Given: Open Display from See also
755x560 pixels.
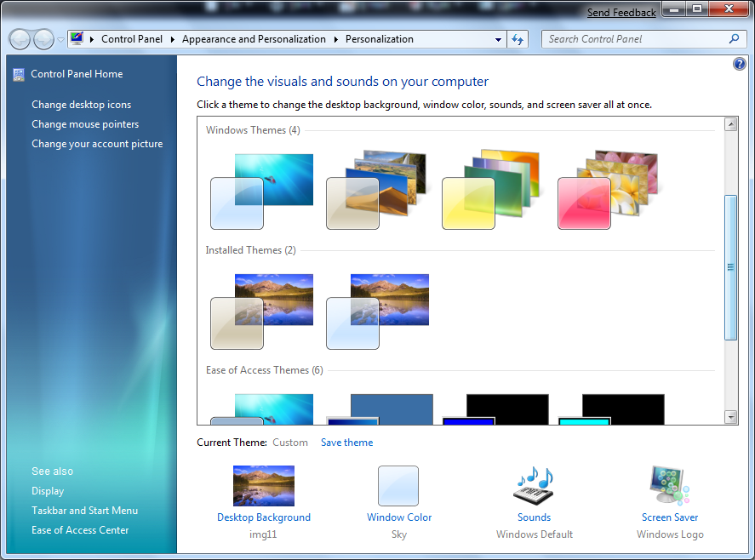Looking at the screenshot, I should coord(48,491).
